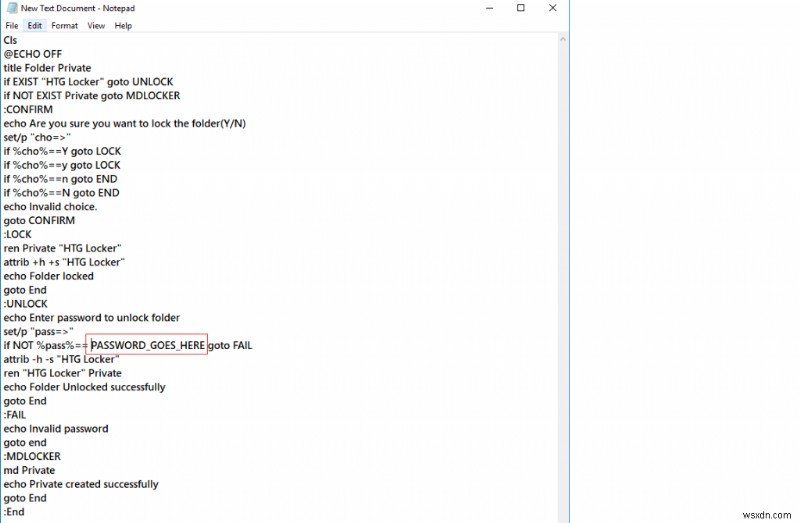Click the line 'set/p "pass=>"'
The width and height of the screenshot is (800, 523).
(38, 332)
